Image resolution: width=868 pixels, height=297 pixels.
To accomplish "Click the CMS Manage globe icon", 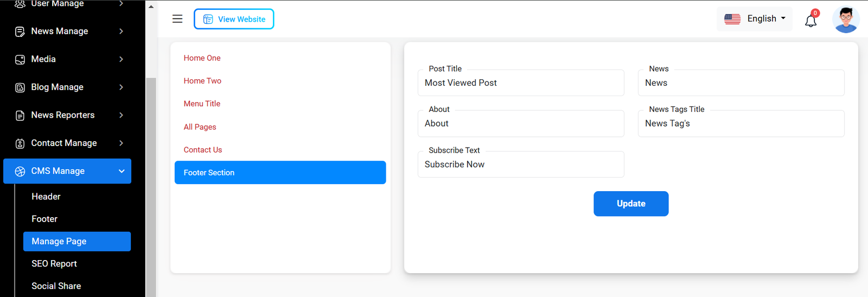I will tap(20, 171).
